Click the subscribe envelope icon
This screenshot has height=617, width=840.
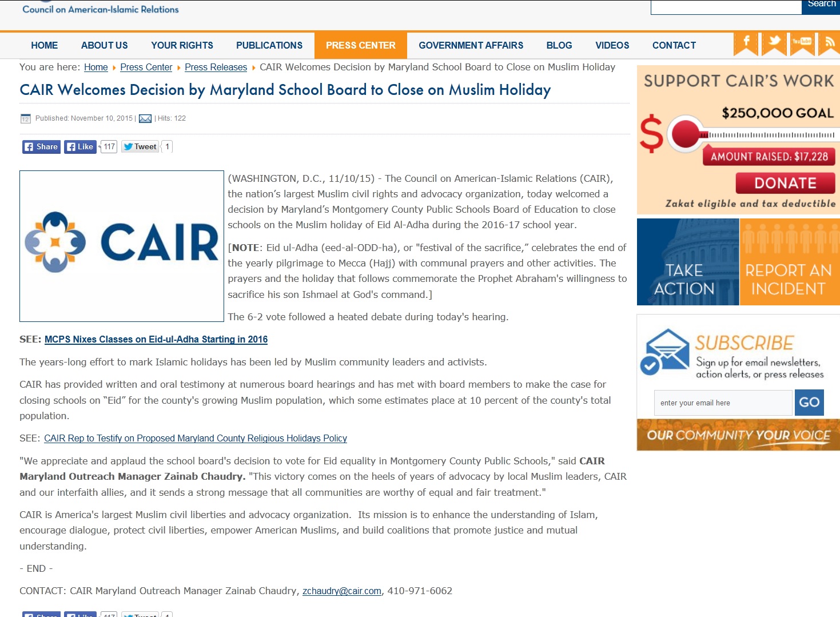(x=665, y=351)
